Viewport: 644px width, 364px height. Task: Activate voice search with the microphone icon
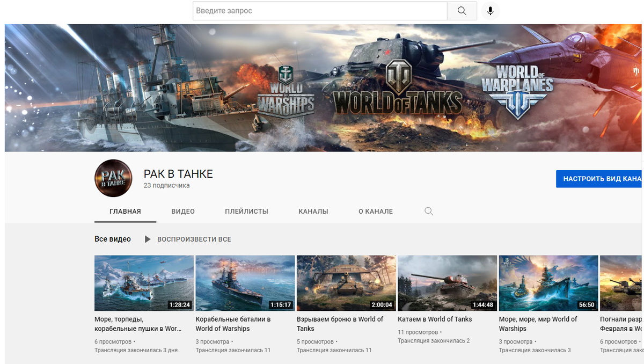[x=489, y=10]
